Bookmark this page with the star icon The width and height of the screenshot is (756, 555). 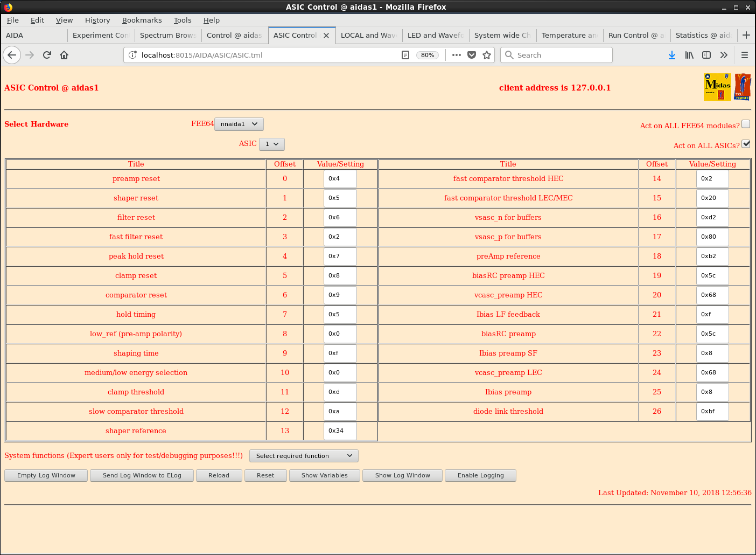(x=487, y=55)
